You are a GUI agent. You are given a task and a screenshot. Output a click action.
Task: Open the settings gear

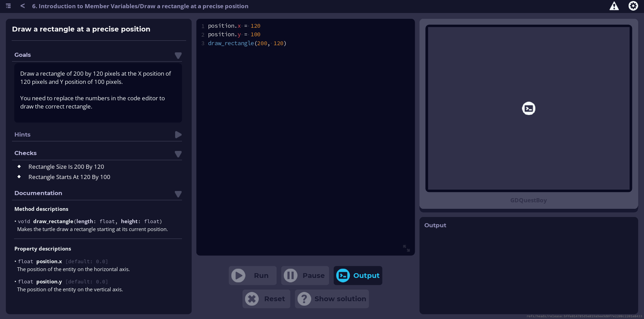pyautogui.click(x=633, y=6)
